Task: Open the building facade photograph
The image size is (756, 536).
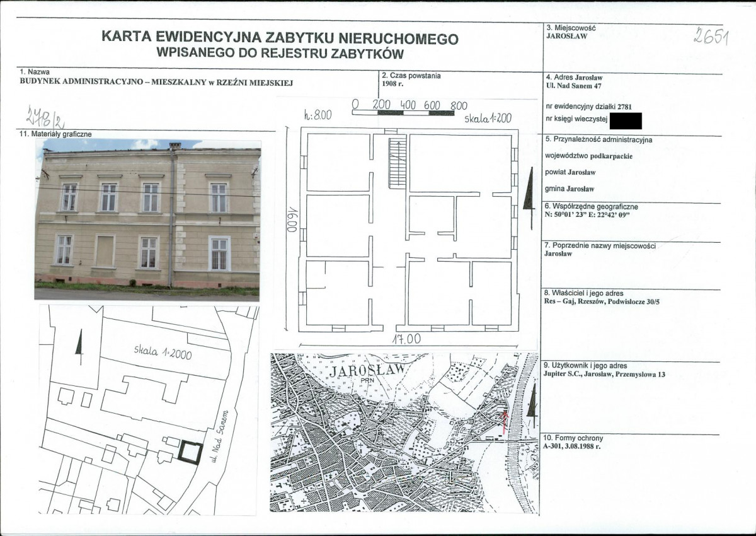Action: click(148, 219)
